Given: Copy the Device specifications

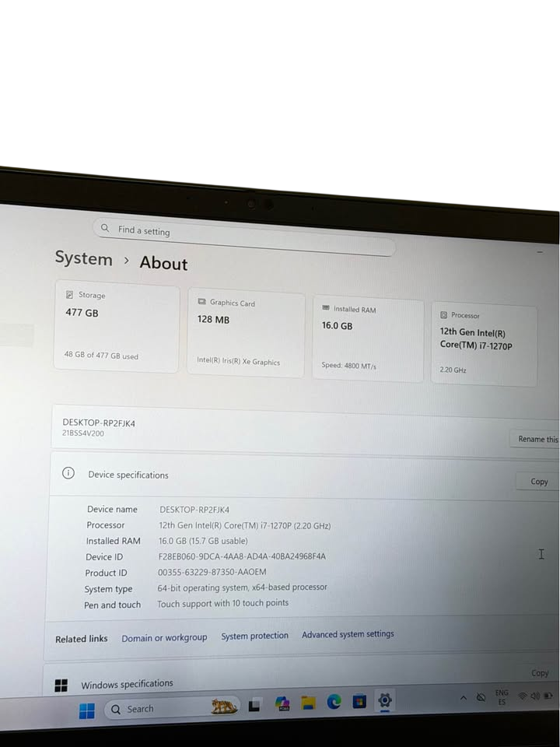Looking at the screenshot, I should coord(538,481).
